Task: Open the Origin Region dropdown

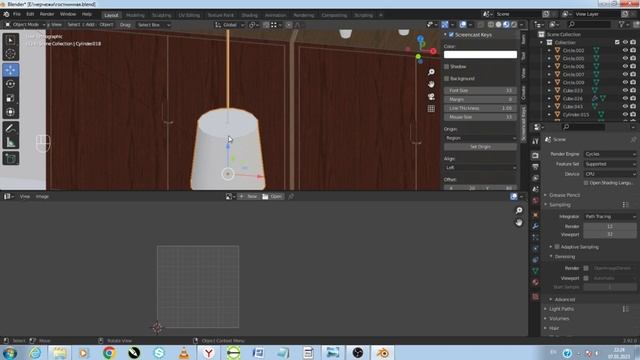Action: click(x=480, y=138)
